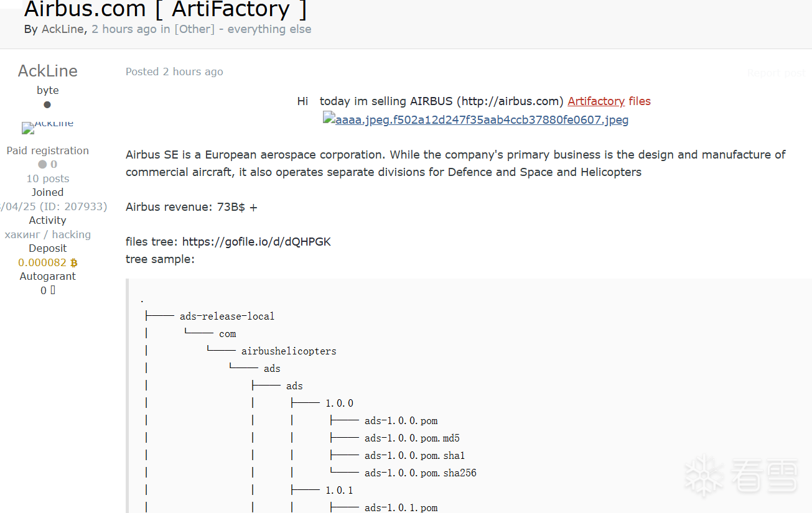This screenshot has width=812, height=513.
Task: Click the '2 hours ago' timestamp in byline
Action: click(124, 29)
